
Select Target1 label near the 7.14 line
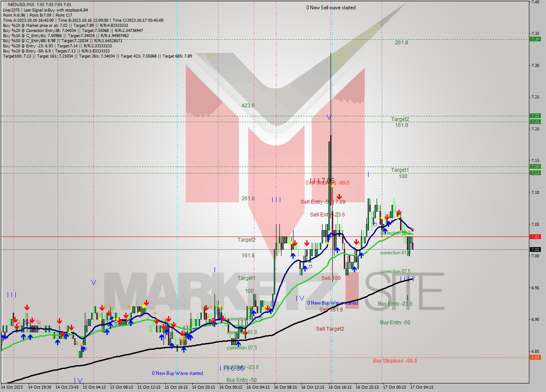point(400,170)
